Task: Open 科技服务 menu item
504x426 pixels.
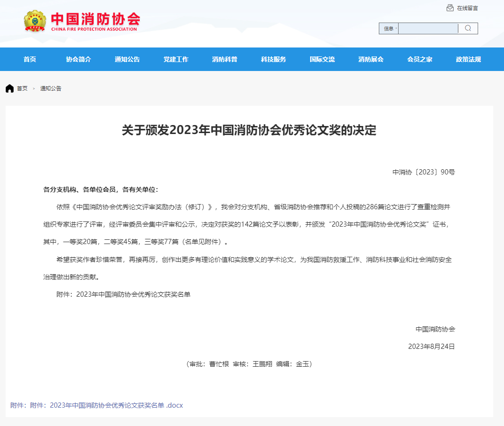Action: tap(273, 59)
